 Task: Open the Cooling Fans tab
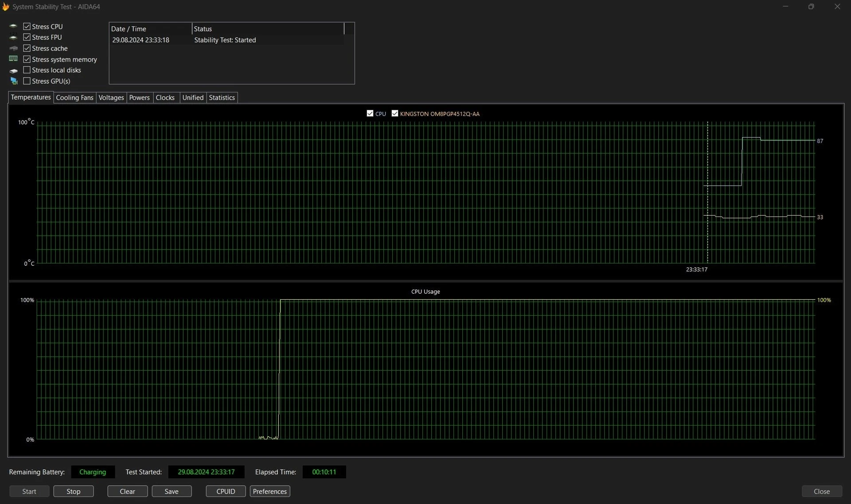click(x=74, y=97)
